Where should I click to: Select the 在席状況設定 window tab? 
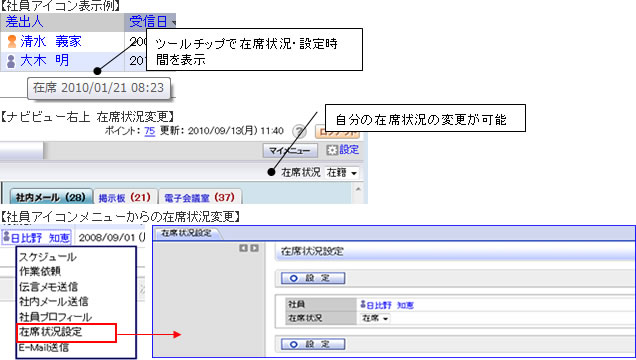(187, 233)
